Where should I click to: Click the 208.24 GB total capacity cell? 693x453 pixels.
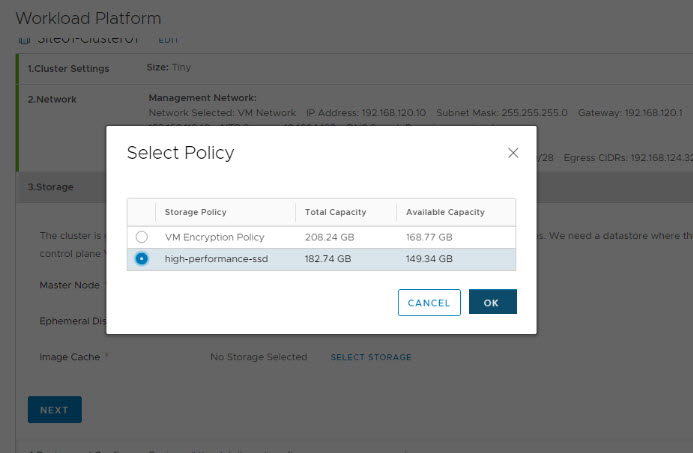(328, 237)
